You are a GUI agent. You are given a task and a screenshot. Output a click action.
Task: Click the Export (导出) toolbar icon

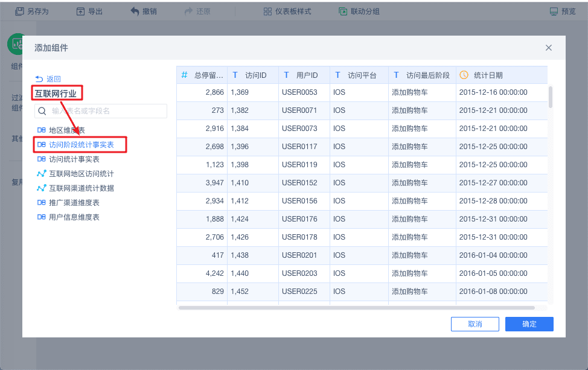[x=81, y=11]
